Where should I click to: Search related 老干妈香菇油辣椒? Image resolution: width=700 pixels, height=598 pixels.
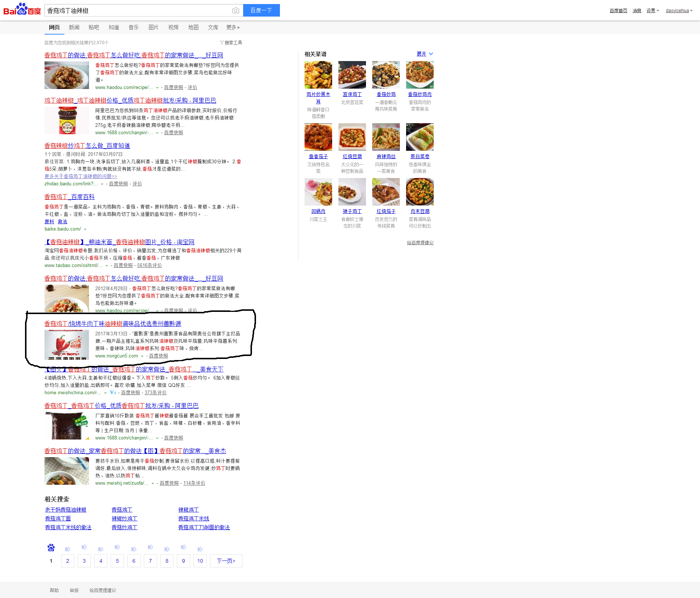point(65,510)
